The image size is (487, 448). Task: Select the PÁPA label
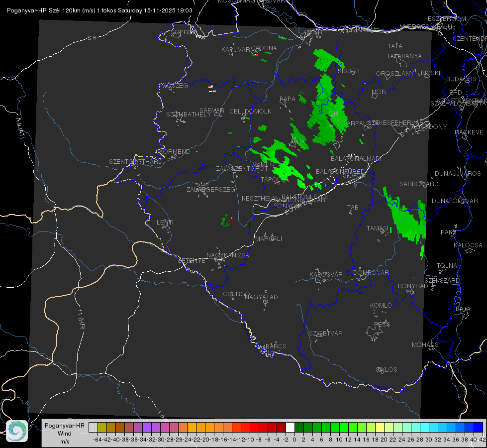click(x=288, y=99)
